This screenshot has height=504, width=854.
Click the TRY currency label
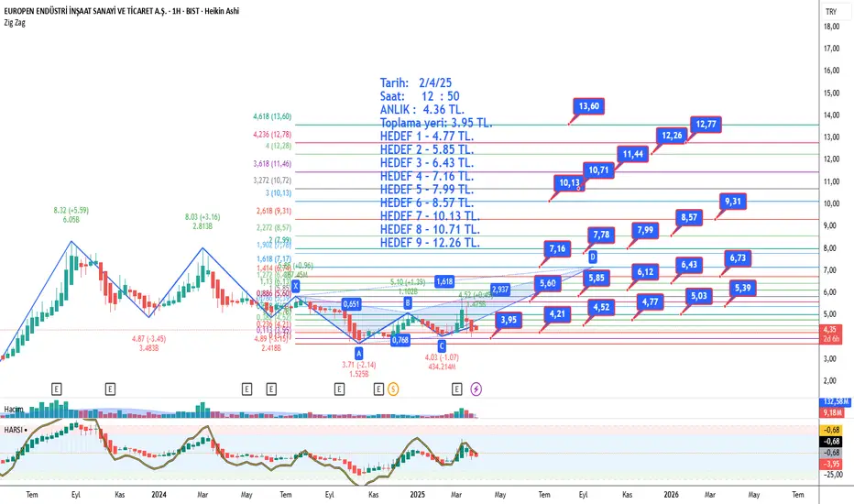pos(831,11)
